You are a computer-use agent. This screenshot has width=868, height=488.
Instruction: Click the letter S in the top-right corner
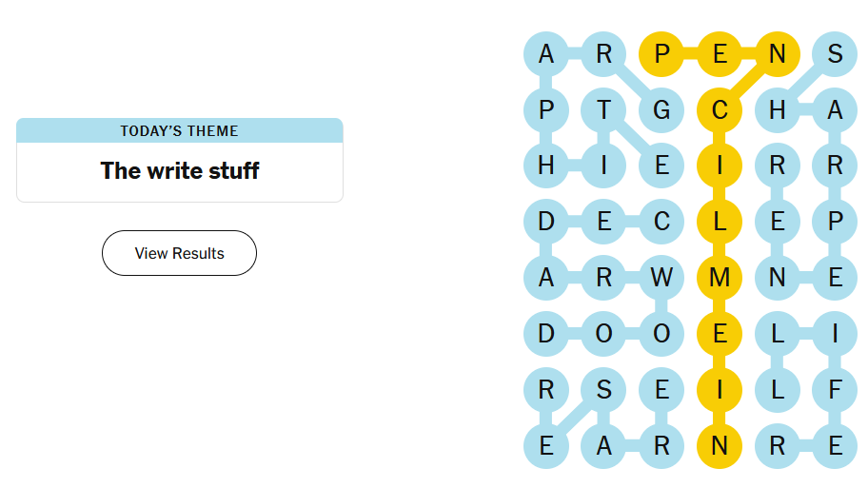pyautogui.click(x=835, y=54)
